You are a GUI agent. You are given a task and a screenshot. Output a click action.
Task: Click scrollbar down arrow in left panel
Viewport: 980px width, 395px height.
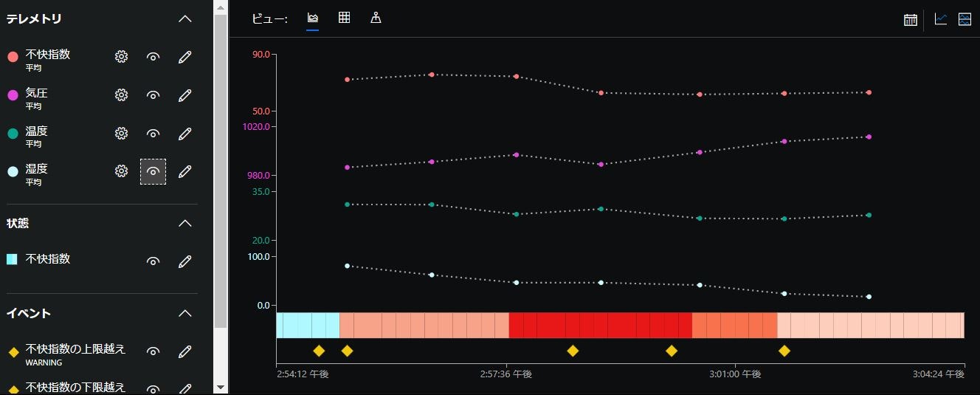click(221, 388)
